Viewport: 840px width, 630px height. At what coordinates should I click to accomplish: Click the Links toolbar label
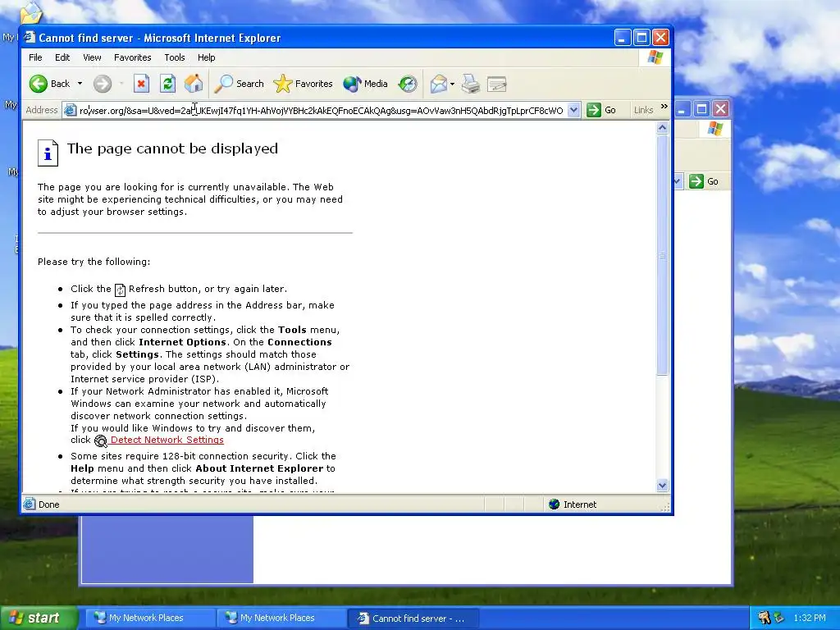tap(643, 111)
